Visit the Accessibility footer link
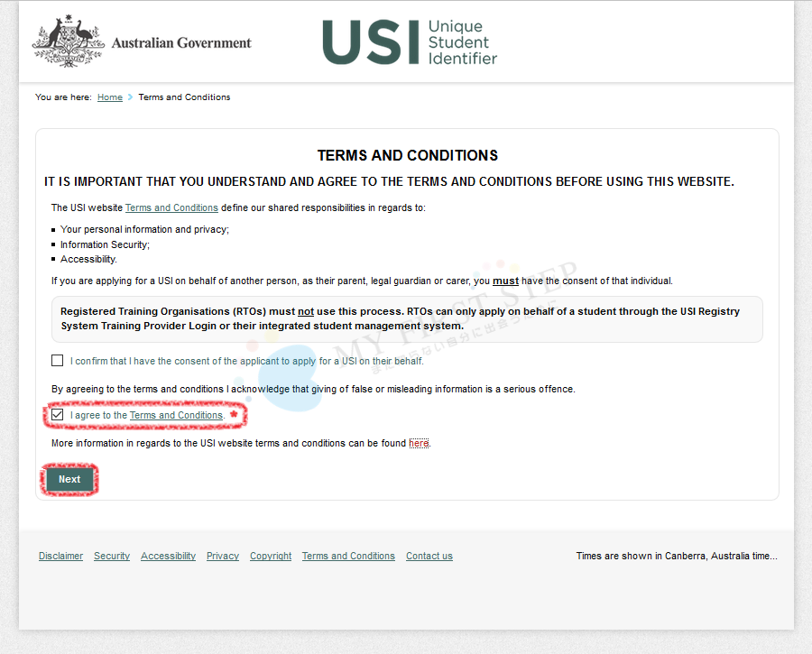The width and height of the screenshot is (812, 654). (x=168, y=557)
